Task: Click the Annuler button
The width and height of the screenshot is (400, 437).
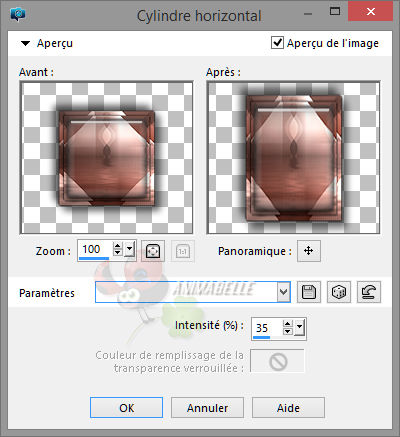Action: click(207, 407)
